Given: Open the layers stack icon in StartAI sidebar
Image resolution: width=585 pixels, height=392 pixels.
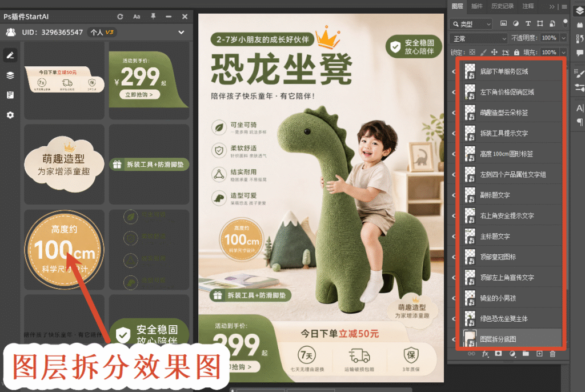Looking at the screenshot, I should pos(10,75).
